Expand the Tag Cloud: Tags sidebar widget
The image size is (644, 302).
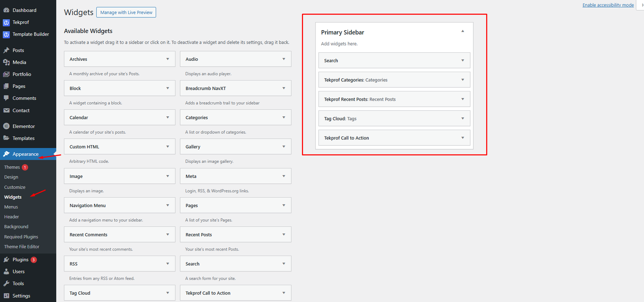462,118
